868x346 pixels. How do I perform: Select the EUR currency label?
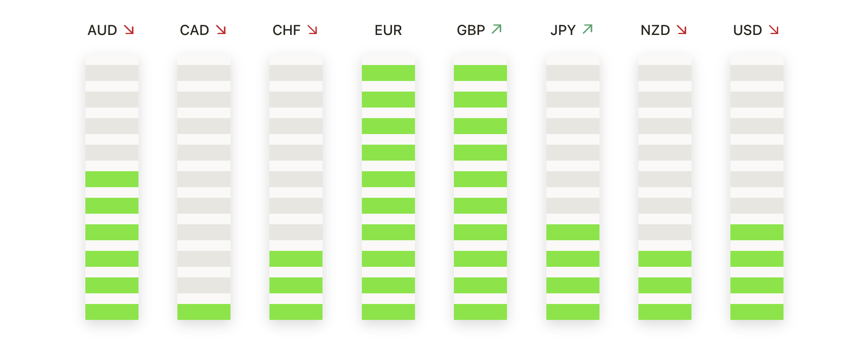(x=388, y=30)
